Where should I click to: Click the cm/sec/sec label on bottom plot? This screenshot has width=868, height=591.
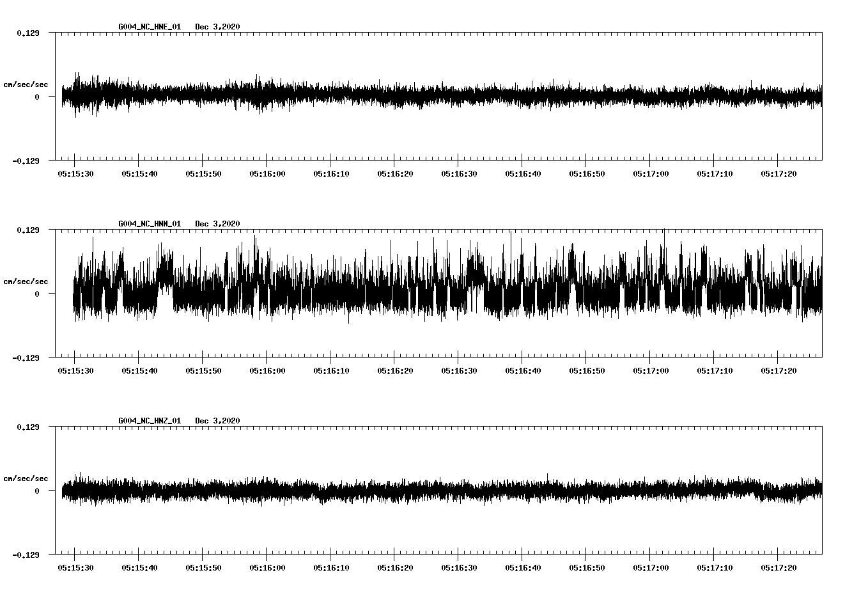pos(26,478)
